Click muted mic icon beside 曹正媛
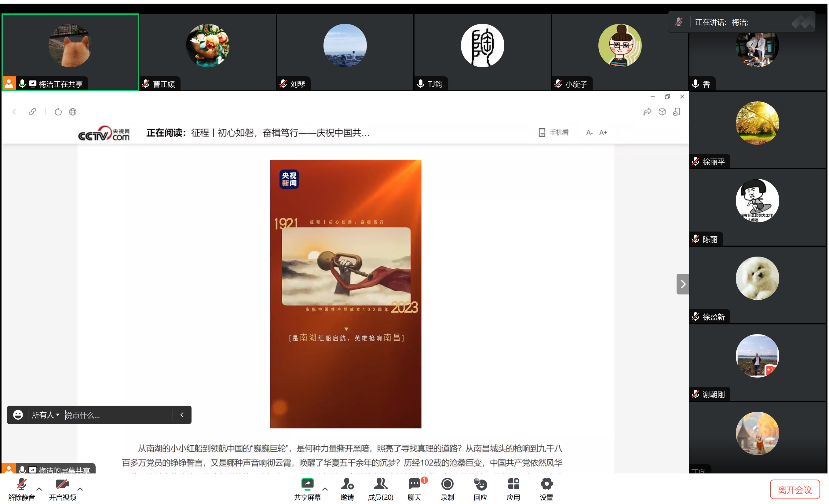The width and height of the screenshot is (829, 504). tap(146, 84)
